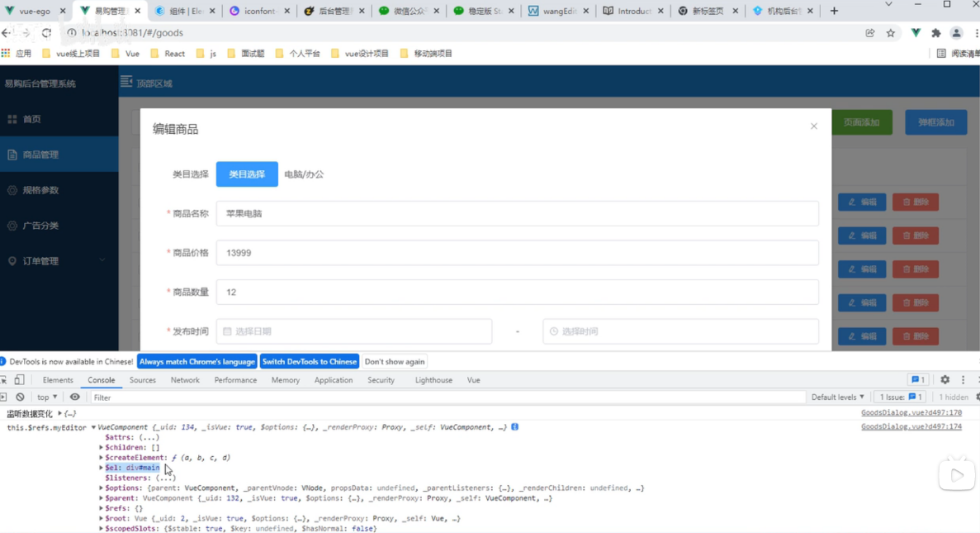Open the Vue DevTools tab
Viewport: 980px width, 533px height.
[x=473, y=380]
